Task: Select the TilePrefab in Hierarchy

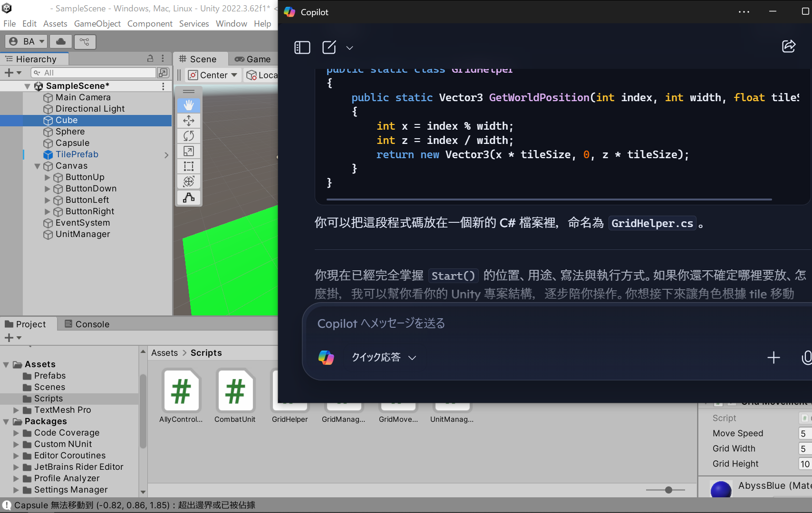Action: [77, 154]
